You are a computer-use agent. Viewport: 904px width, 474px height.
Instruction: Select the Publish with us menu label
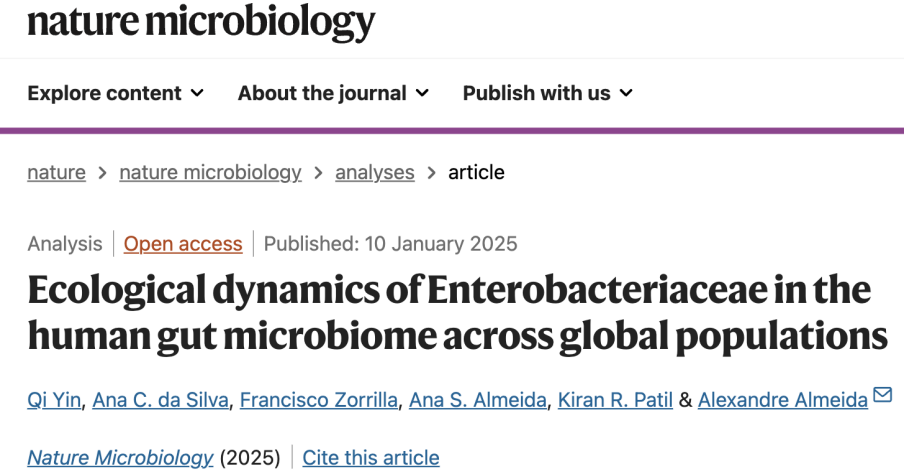(536, 93)
